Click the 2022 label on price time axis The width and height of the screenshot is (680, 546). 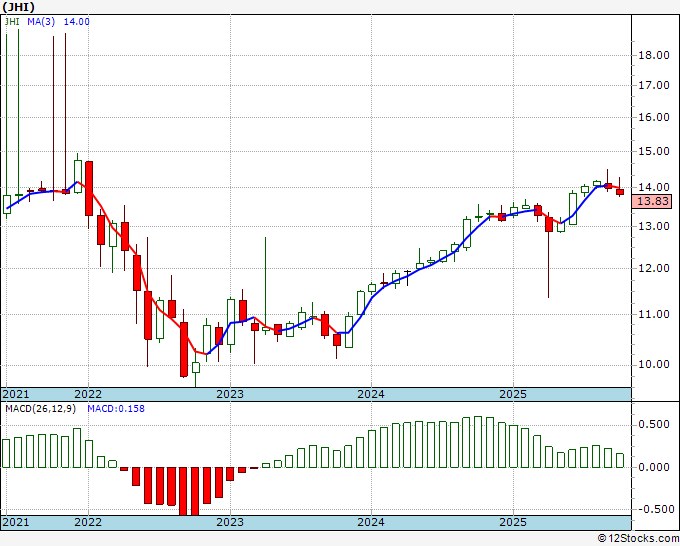point(88,394)
